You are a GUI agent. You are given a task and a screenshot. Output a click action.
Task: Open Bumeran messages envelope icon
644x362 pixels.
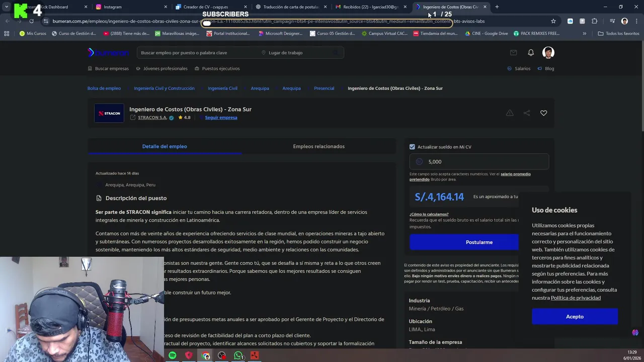point(513,52)
